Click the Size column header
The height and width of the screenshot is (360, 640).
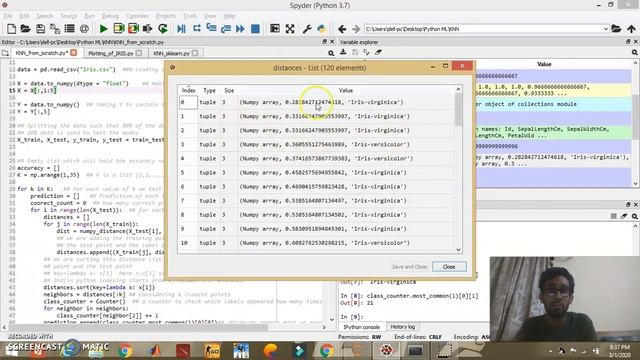tap(229, 91)
